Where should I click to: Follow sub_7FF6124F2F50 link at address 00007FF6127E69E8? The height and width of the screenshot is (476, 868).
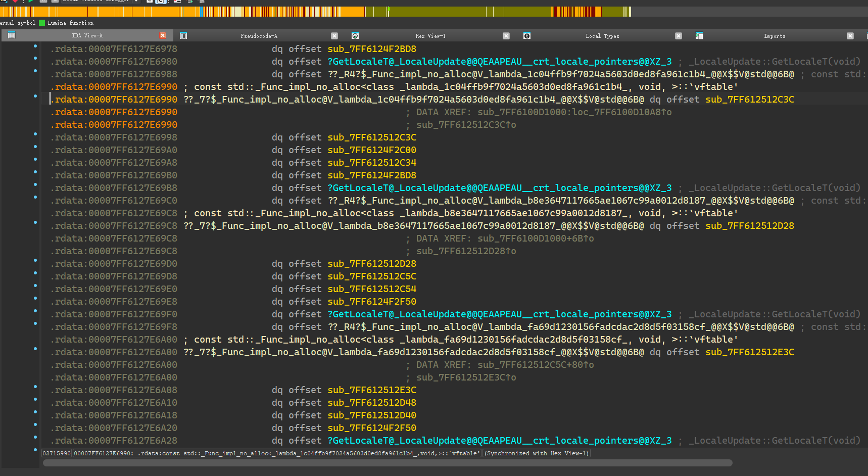coord(372,302)
